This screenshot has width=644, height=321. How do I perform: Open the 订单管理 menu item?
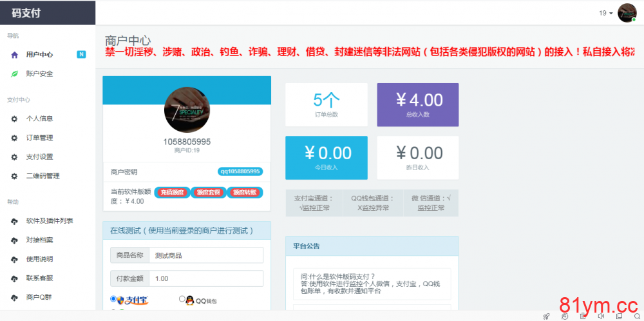[x=39, y=138]
